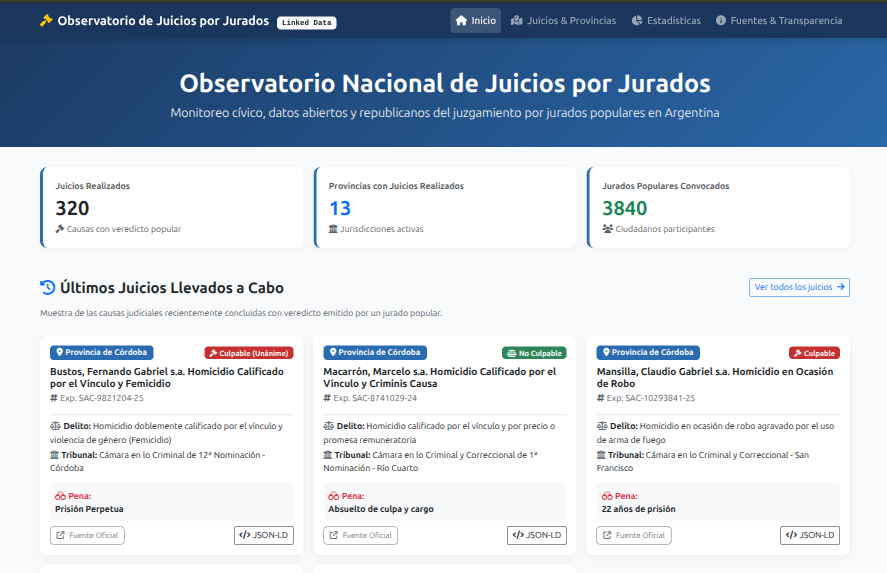Click handcuffs Pena icon above Absuelto de culpa
Viewport: 887px width, 573px height.
(x=334, y=496)
